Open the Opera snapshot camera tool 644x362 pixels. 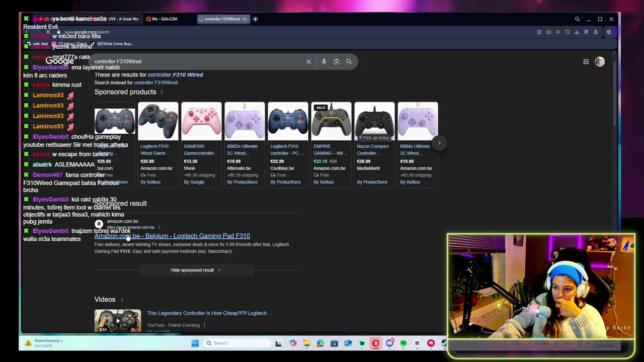coord(548,32)
